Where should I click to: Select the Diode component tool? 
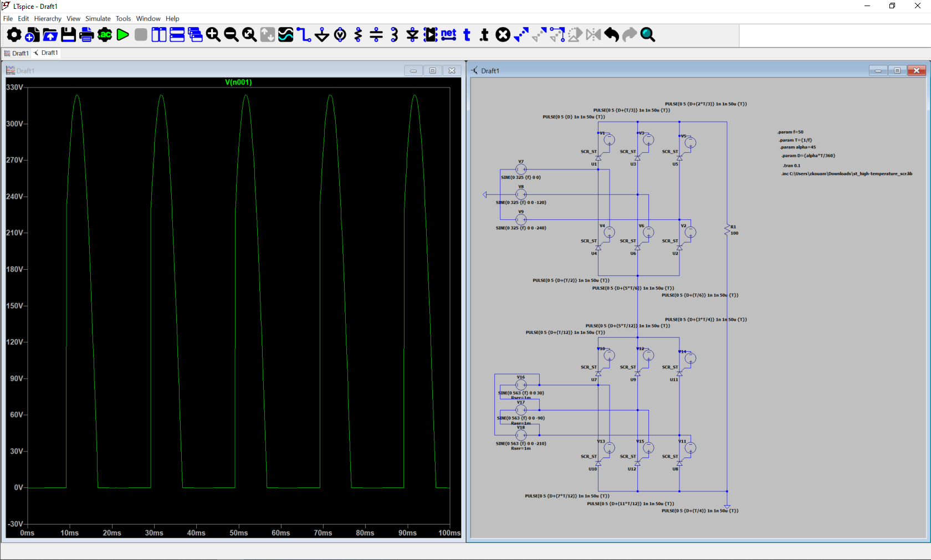click(412, 35)
